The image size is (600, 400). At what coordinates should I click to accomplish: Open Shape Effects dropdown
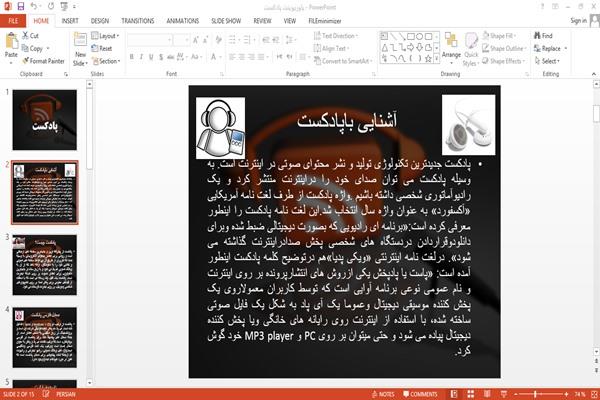(504, 61)
